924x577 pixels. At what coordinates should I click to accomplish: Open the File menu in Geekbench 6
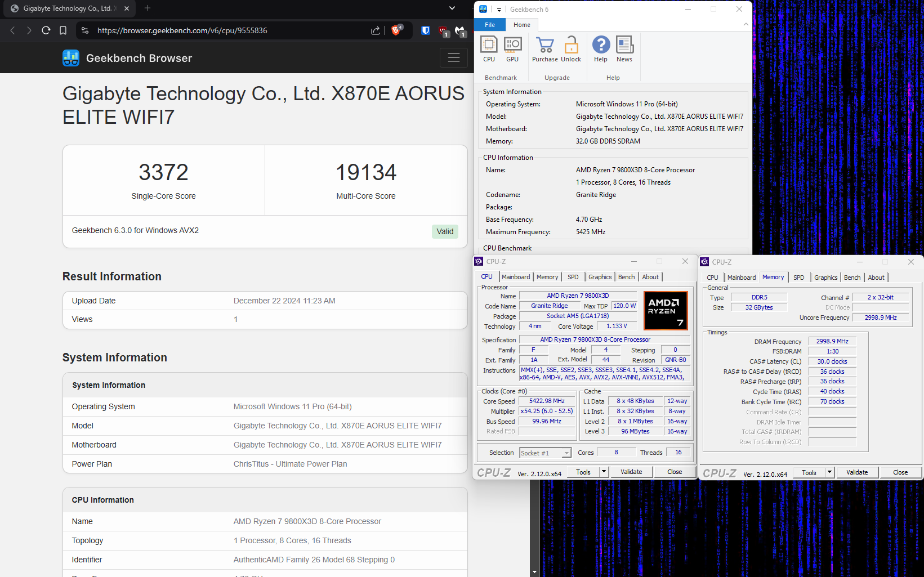click(x=490, y=25)
